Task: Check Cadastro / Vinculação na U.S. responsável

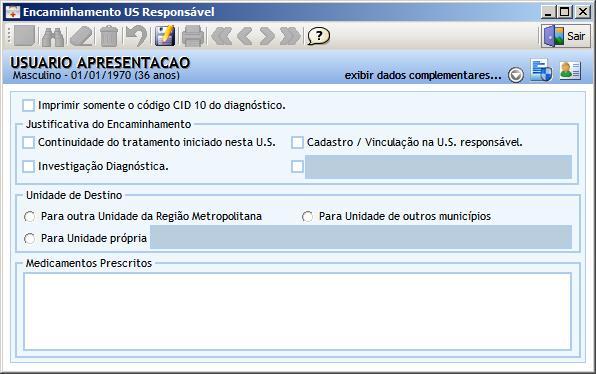Action: [x=297, y=143]
